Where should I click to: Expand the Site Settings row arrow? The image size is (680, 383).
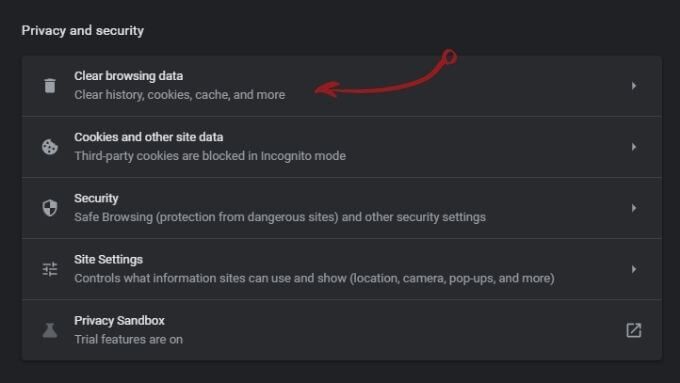[634, 269]
